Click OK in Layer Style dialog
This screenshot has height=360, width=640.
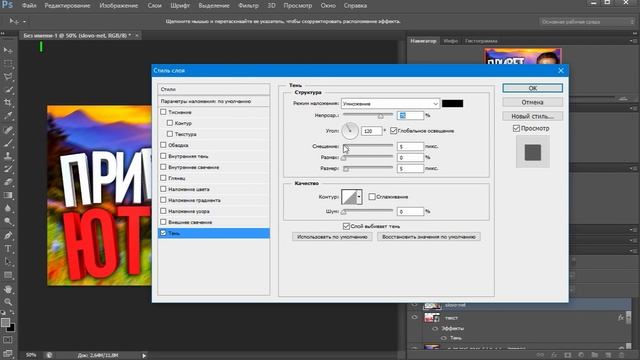[x=533, y=88]
